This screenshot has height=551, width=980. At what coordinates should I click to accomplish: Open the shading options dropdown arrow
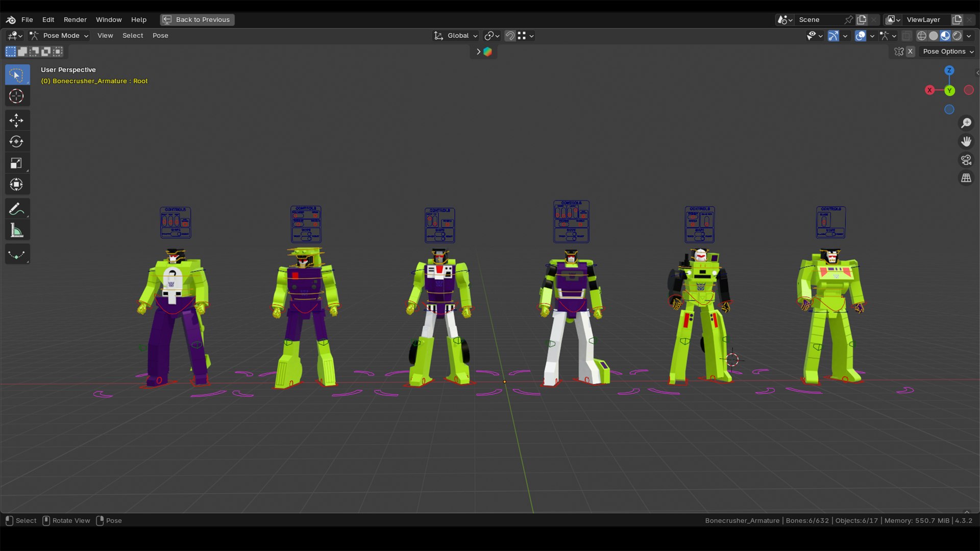click(x=969, y=36)
